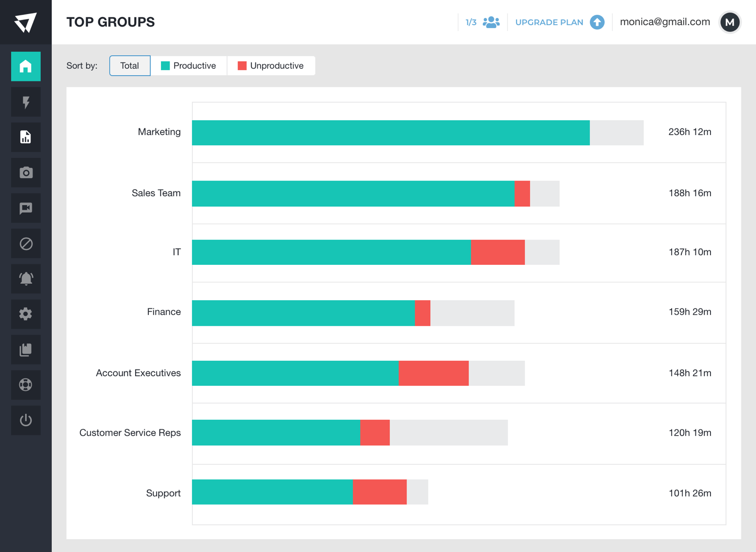Click the Marketing group label

159,132
